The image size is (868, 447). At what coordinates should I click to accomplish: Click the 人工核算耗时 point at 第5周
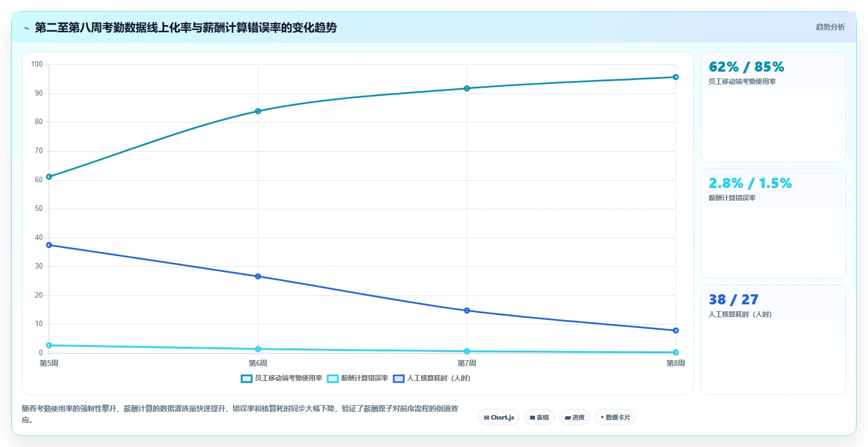(49, 245)
